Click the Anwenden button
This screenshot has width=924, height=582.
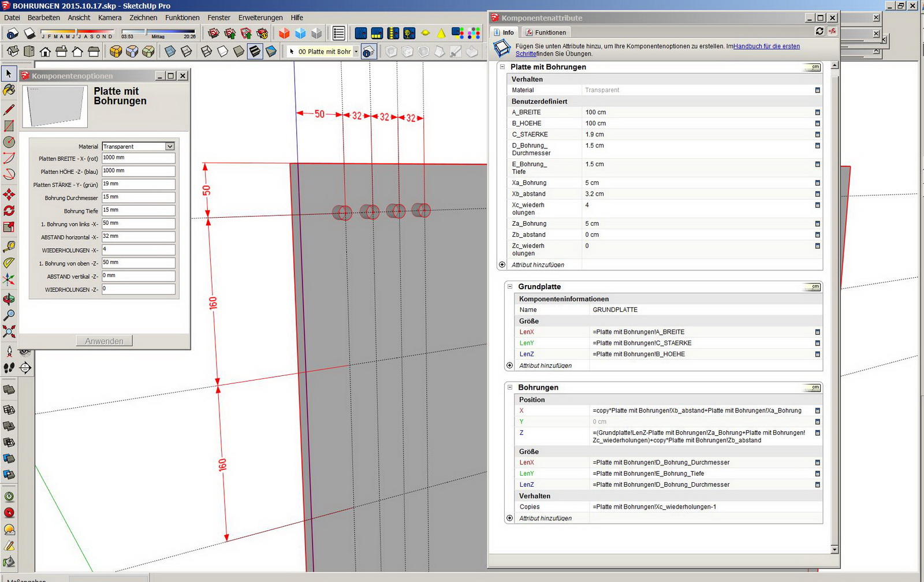[x=104, y=341]
